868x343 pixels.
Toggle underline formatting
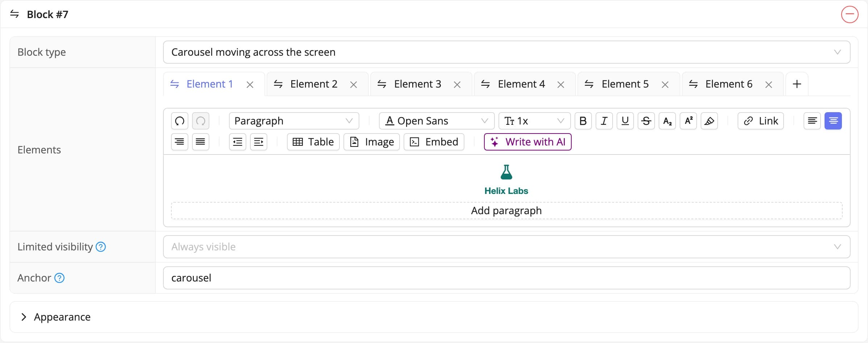pos(625,121)
